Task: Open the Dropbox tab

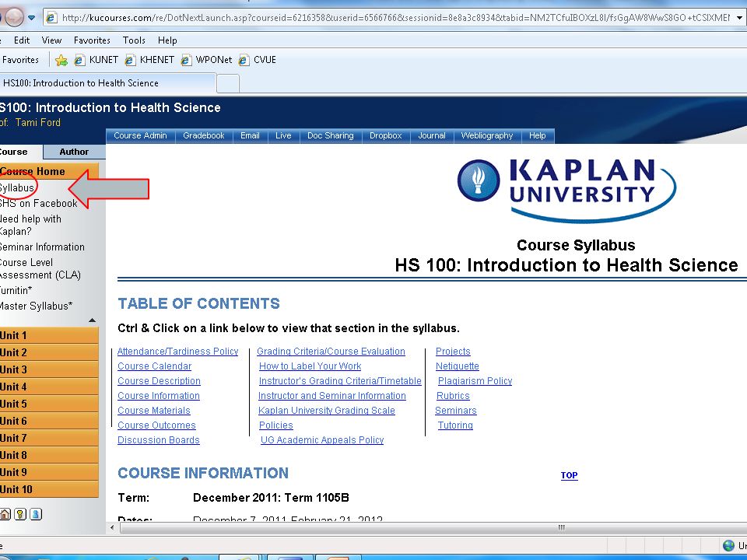Action: click(385, 135)
